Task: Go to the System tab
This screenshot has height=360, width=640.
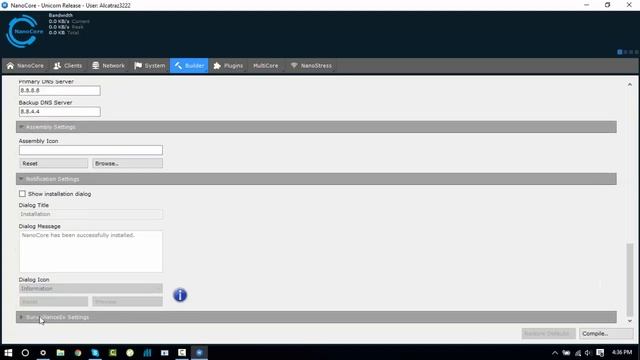Action: point(150,66)
